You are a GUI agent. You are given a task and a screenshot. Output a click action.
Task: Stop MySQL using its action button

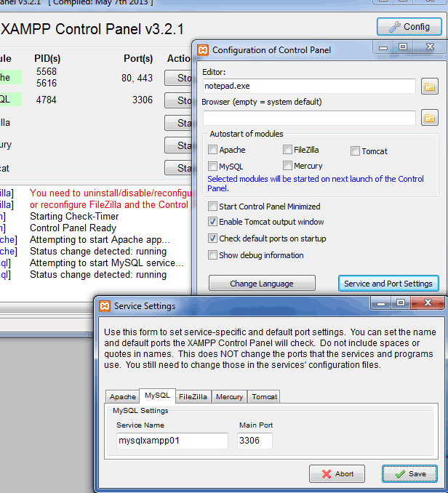[178, 100]
